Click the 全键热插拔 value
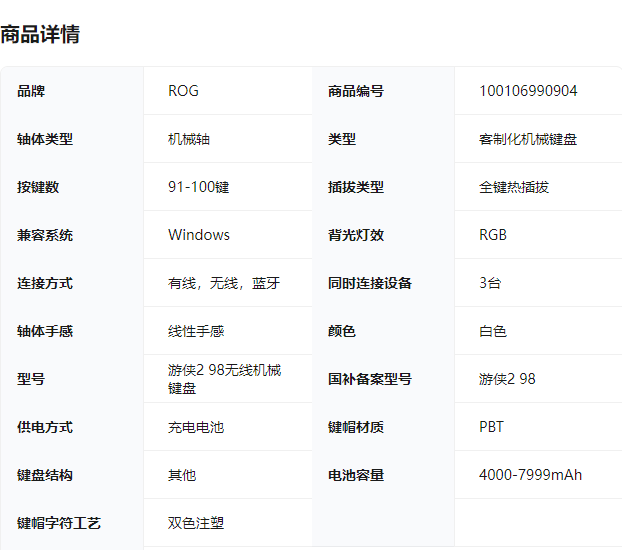 point(514,187)
